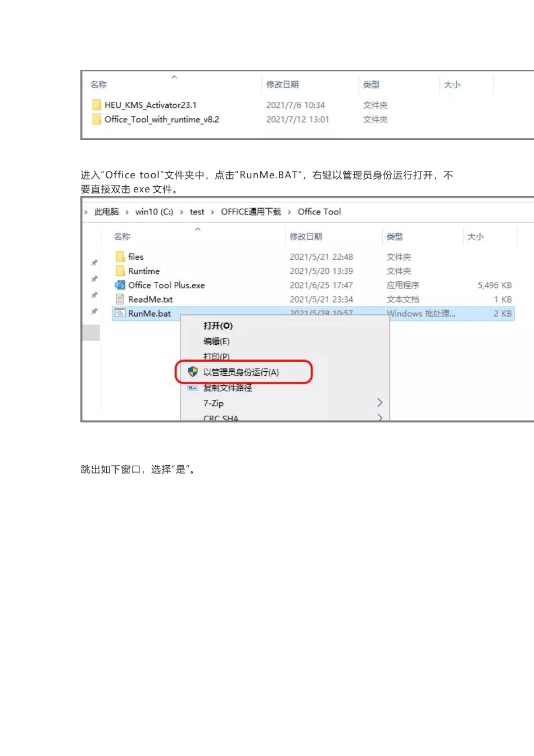
Task: Click the pin icon beside "files"
Action: (x=94, y=262)
